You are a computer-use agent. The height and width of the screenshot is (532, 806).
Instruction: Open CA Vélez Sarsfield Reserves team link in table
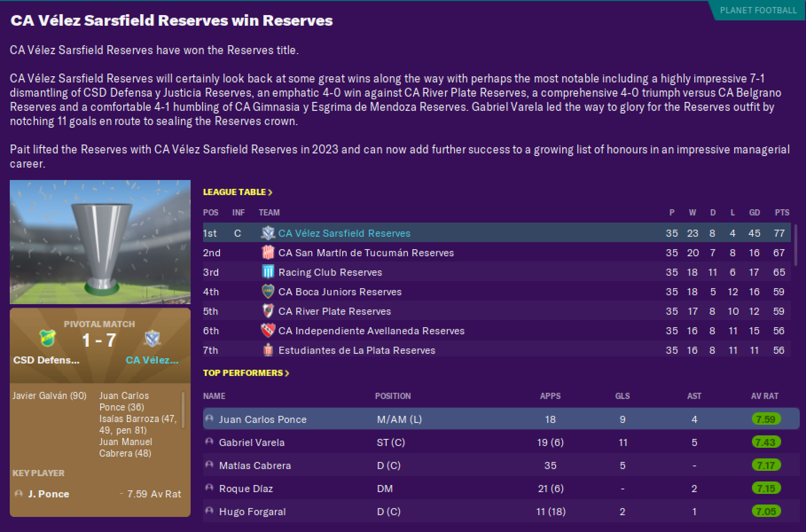[x=344, y=233]
